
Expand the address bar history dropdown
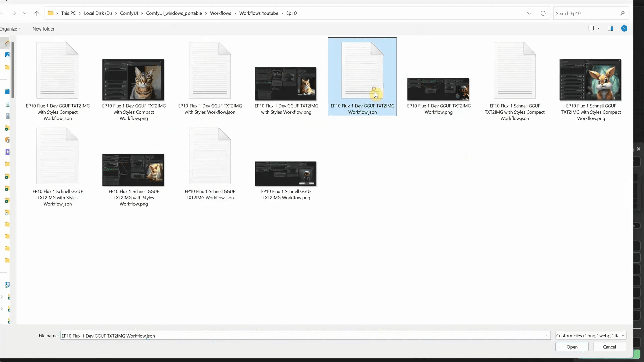click(529, 13)
